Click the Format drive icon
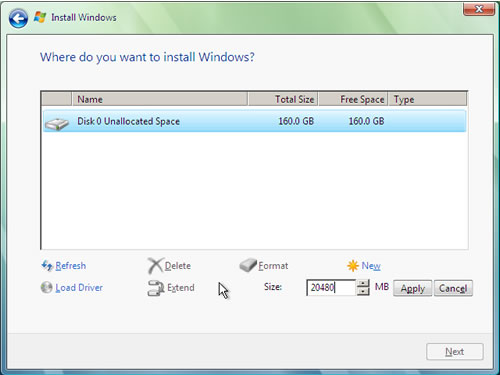 [248, 265]
